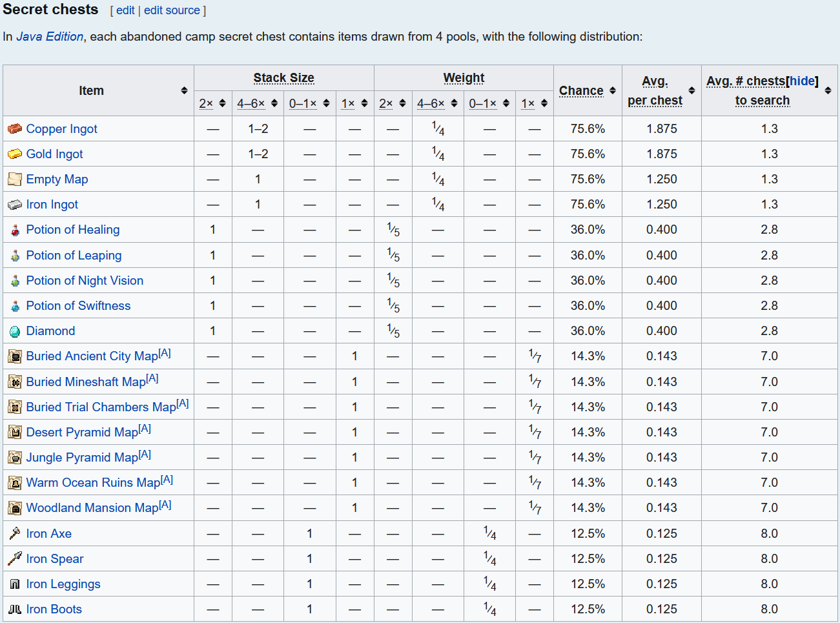Click the Iron Ingot item icon
The image size is (840, 623).
(x=15, y=205)
